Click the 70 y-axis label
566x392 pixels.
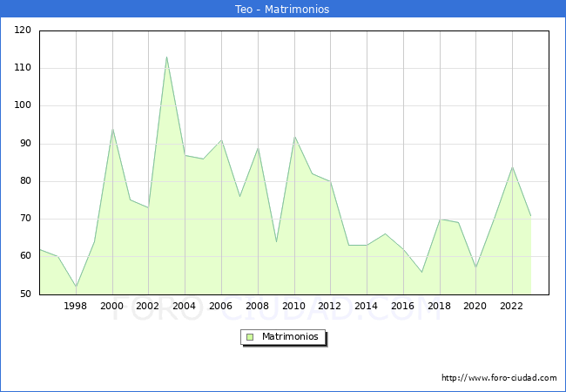pyautogui.click(x=25, y=220)
